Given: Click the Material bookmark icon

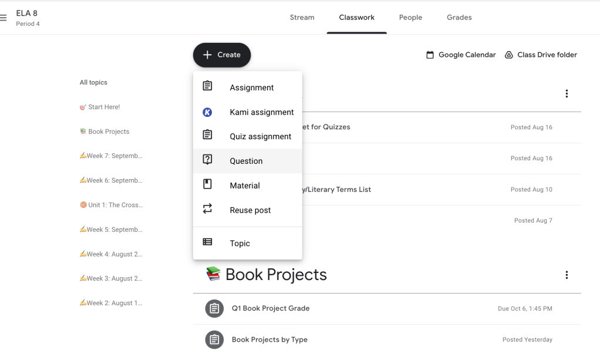Looking at the screenshot, I should pyautogui.click(x=207, y=185).
